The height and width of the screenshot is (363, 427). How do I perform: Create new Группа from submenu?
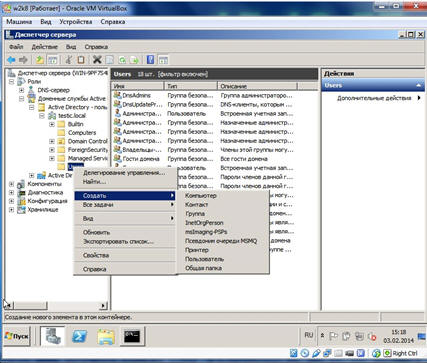click(223, 214)
